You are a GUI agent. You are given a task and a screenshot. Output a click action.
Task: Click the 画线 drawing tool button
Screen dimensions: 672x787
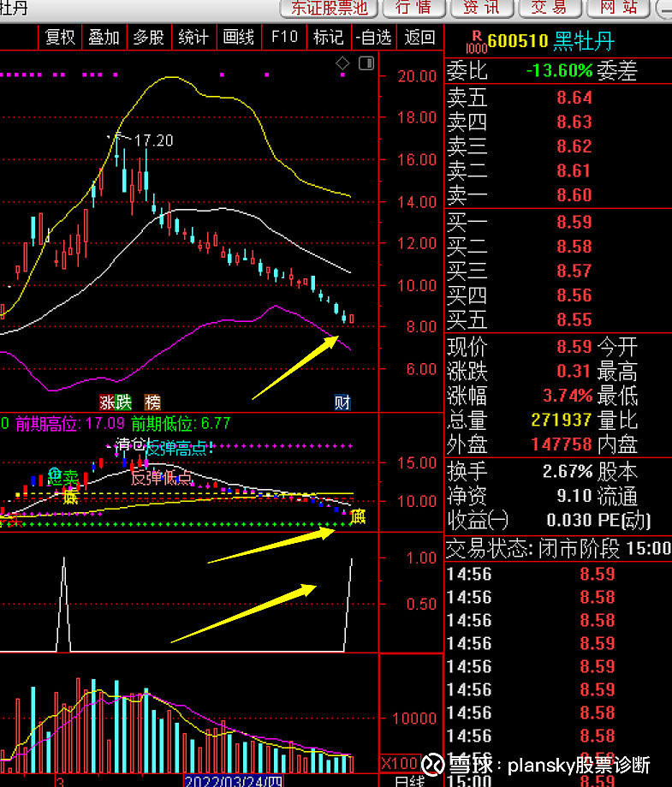click(239, 38)
